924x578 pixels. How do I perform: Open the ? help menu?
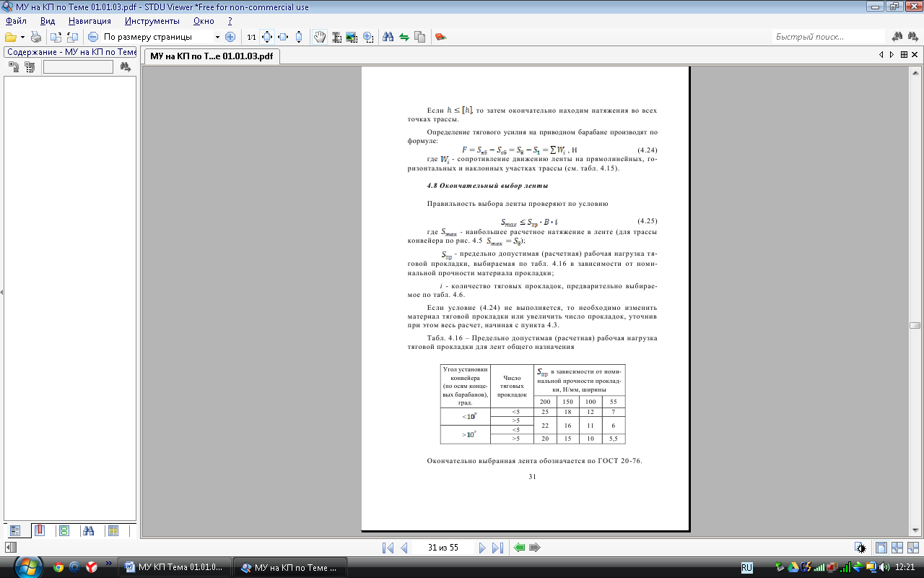[230, 21]
